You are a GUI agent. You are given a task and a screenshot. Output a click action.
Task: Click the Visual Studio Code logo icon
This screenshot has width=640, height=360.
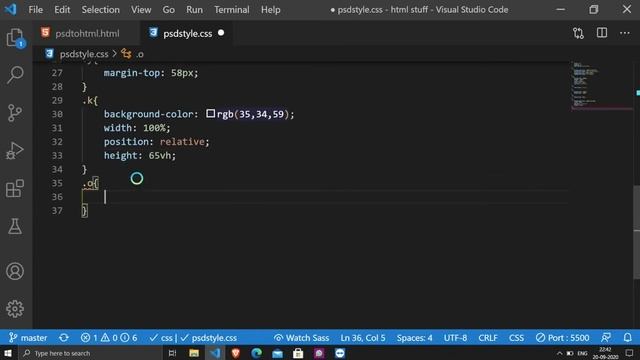11,9
